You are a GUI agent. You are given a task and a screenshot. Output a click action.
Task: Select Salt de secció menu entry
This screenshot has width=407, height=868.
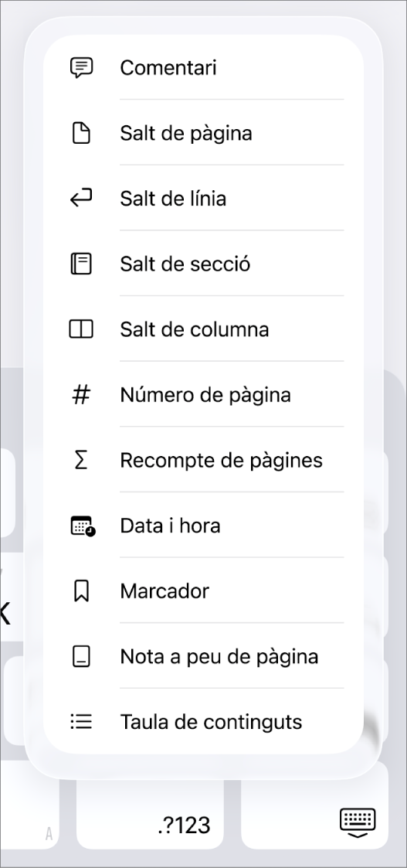point(204,264)
